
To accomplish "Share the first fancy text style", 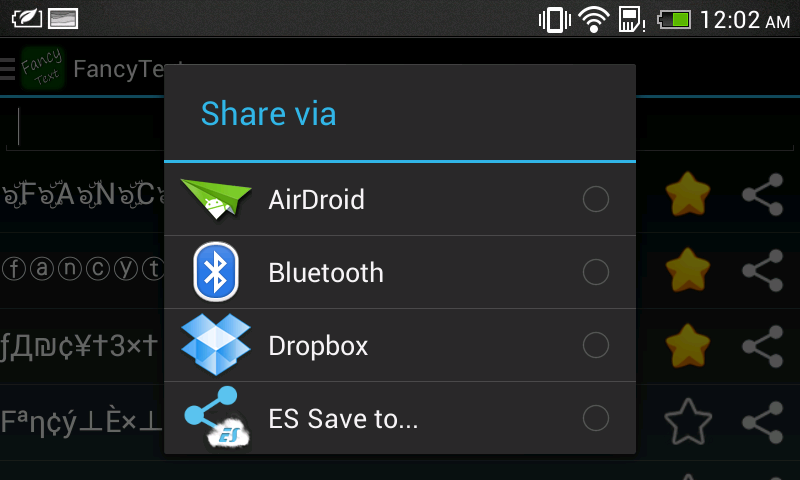I will point(763,194).
